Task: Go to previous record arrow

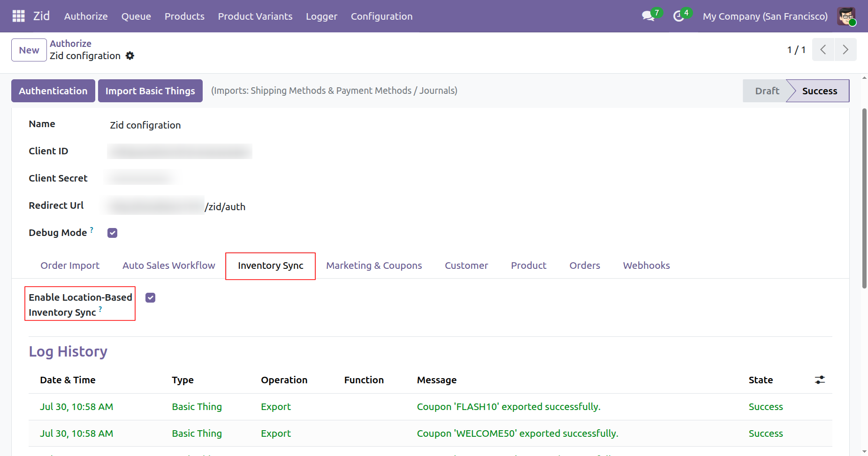Action: (x=823, y=50)
